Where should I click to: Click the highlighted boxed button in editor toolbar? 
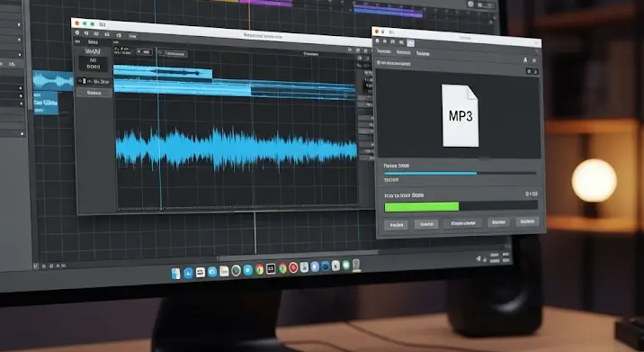[132, 36]
